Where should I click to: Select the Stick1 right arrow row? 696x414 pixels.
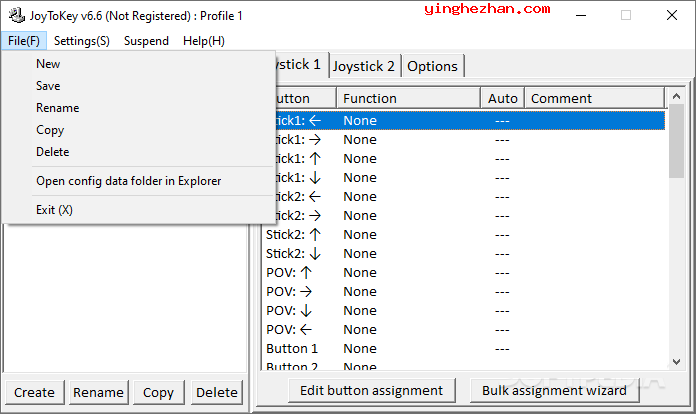471,140
